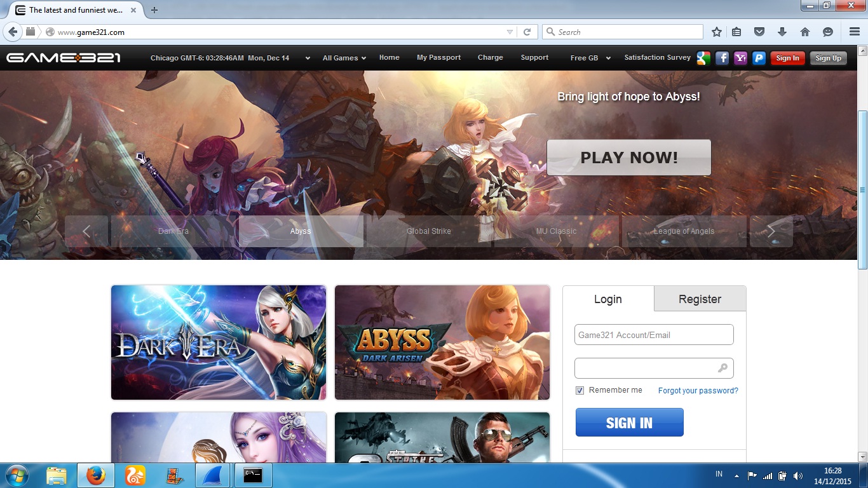Select the League of Angels banner tab
Screen dimensions: 868x488
684,231
